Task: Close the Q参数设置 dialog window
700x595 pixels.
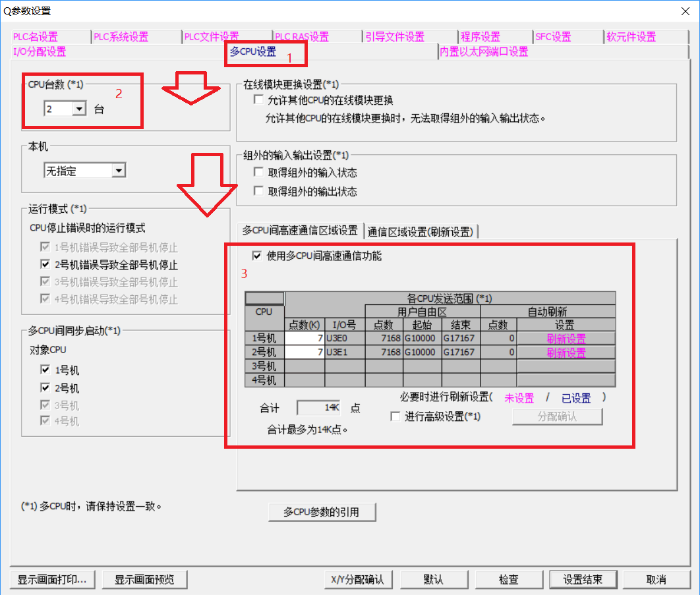Action: [x=685, y=11]
